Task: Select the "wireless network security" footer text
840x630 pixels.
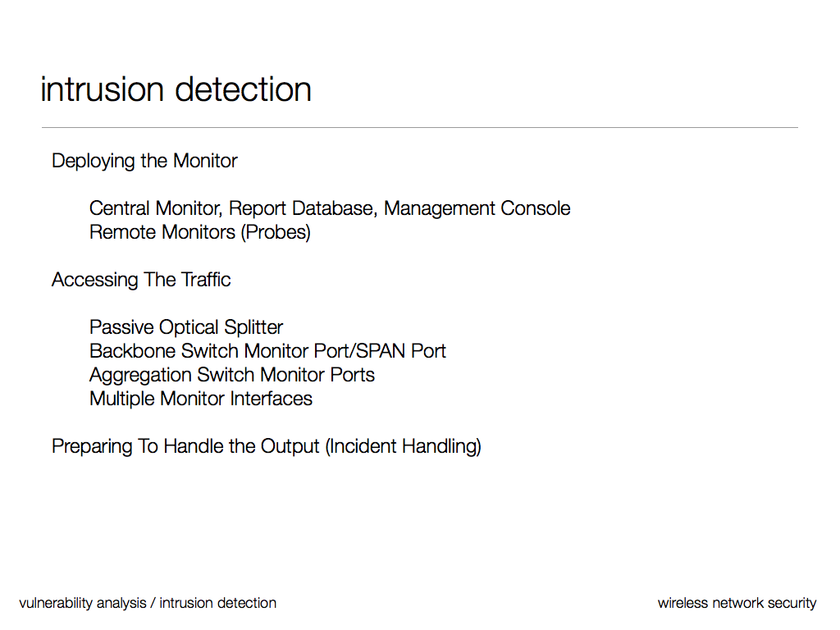Action: pos(737,603)
